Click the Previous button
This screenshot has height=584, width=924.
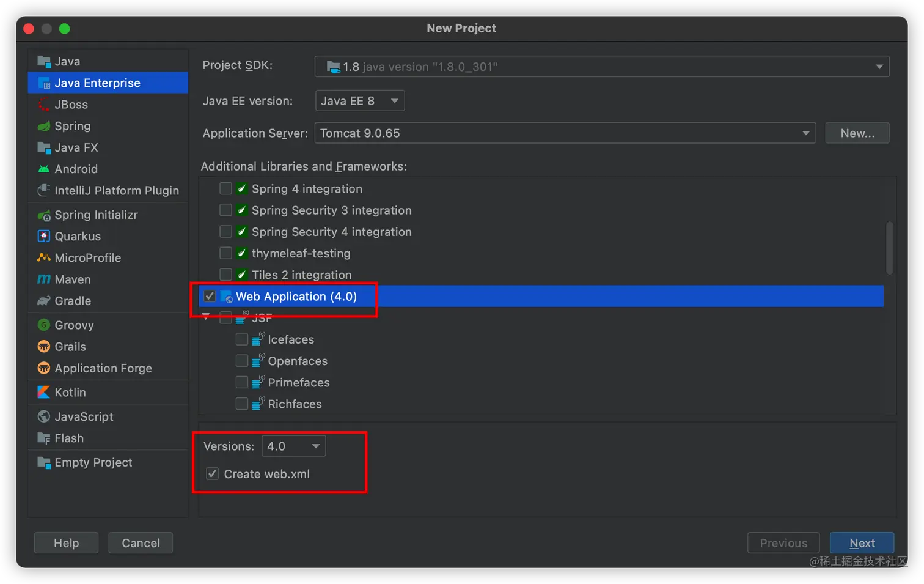783,543
